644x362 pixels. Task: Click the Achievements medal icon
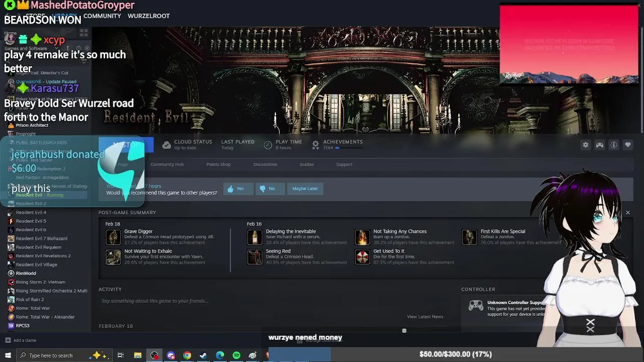click(x=315, y=145)
